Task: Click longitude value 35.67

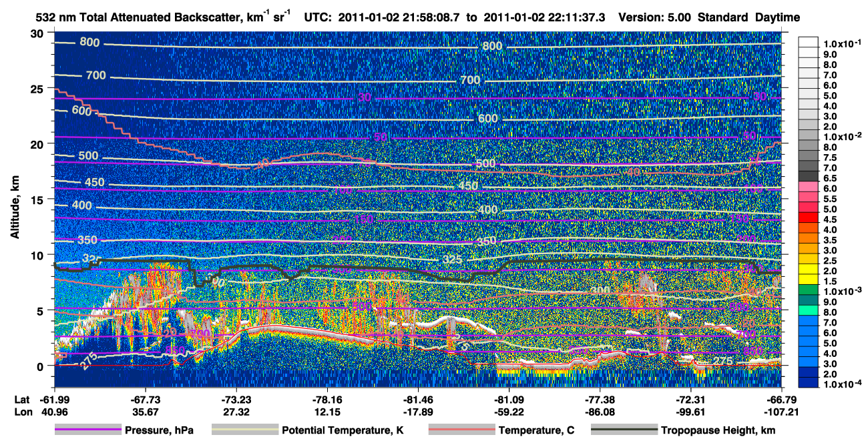Action: [x=145, y=412]
